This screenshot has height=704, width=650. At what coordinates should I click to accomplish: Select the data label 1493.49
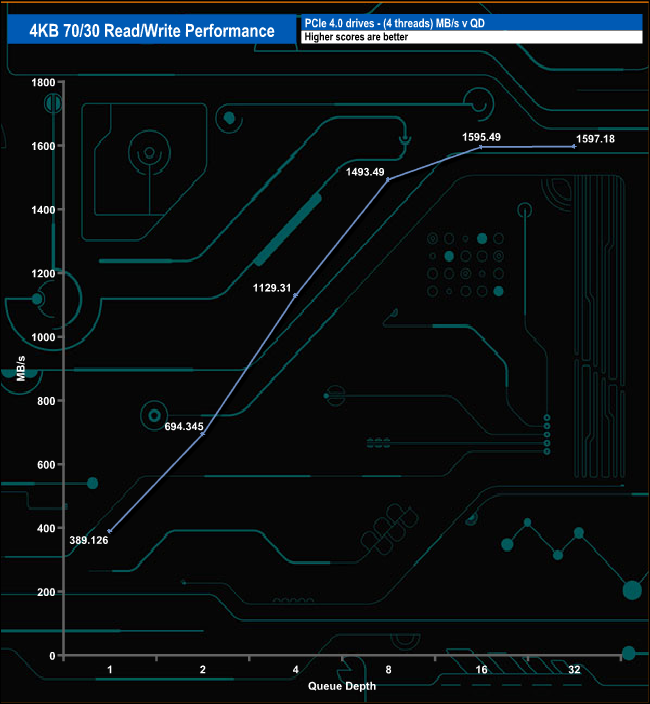365,172
